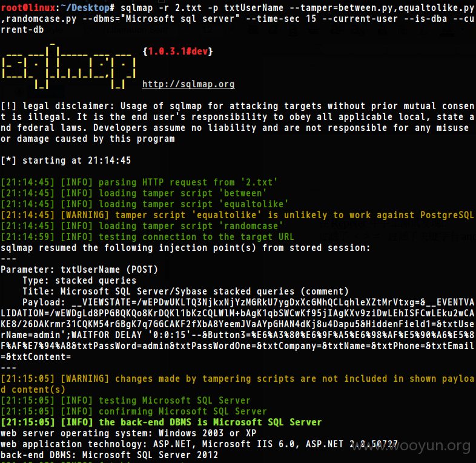Click 'web application technology: ASP.NET, Microsoft IIS 6.0'
This screenshot has width=476, height=463.
pos(147,444)
